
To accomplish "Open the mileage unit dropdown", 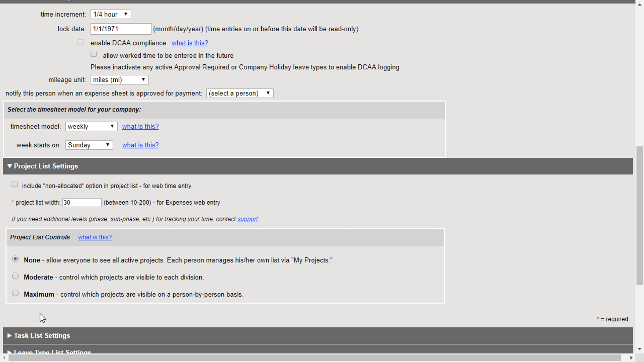I will (119, 80).
